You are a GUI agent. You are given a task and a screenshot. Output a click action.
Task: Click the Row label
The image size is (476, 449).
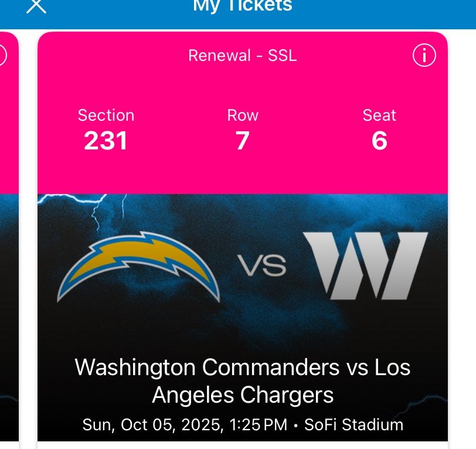[x=243, y=115]
